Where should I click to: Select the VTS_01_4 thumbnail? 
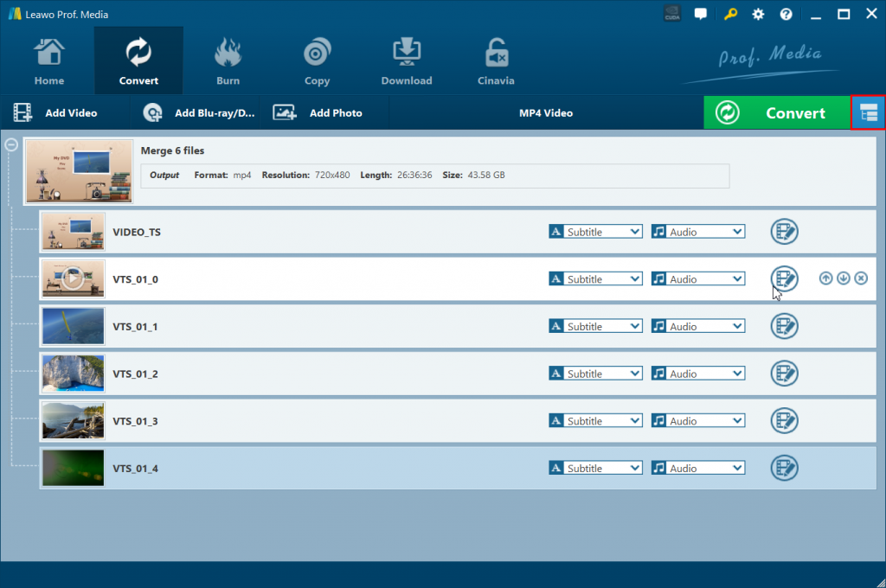coord(73,468)
